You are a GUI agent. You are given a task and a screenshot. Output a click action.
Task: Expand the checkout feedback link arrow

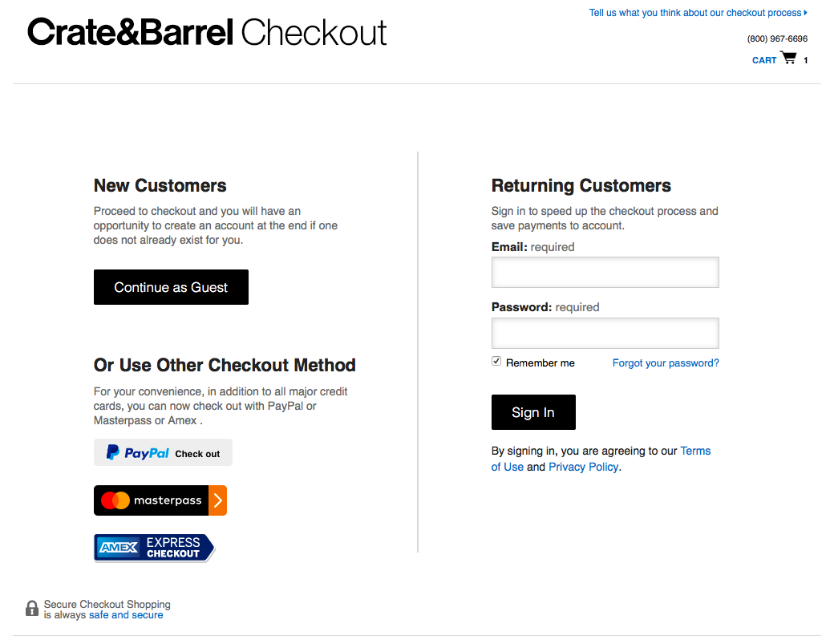click(x=804, y=12)
